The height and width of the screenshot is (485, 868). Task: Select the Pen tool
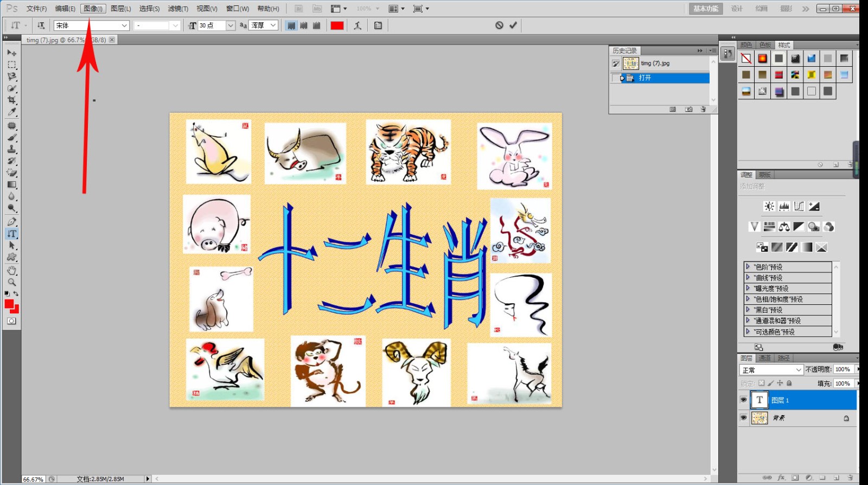[11, 222]
